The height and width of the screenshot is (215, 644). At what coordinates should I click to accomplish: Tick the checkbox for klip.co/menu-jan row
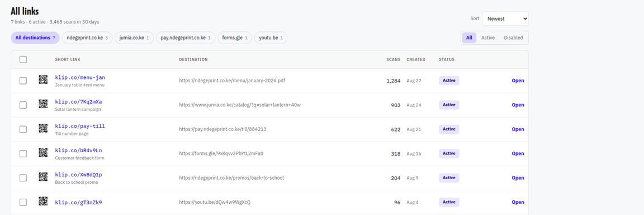click(23, 81)
